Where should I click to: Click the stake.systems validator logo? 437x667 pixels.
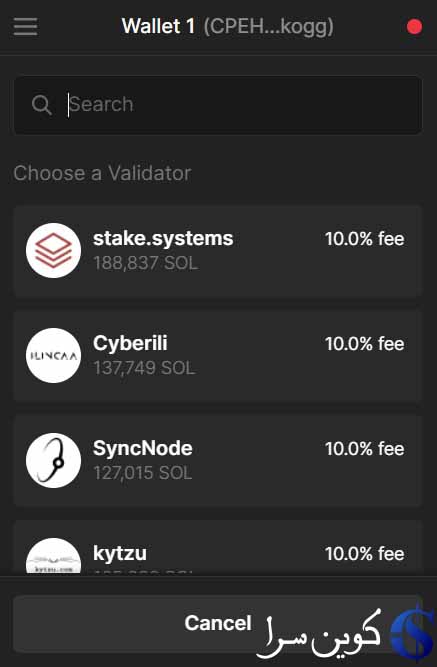click(54, 251)
